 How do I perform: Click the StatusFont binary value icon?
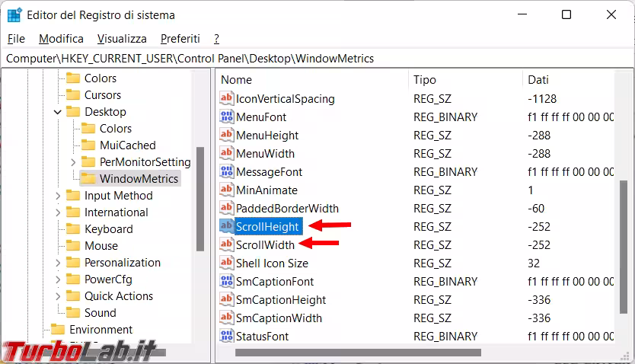(x=226, y=337)
